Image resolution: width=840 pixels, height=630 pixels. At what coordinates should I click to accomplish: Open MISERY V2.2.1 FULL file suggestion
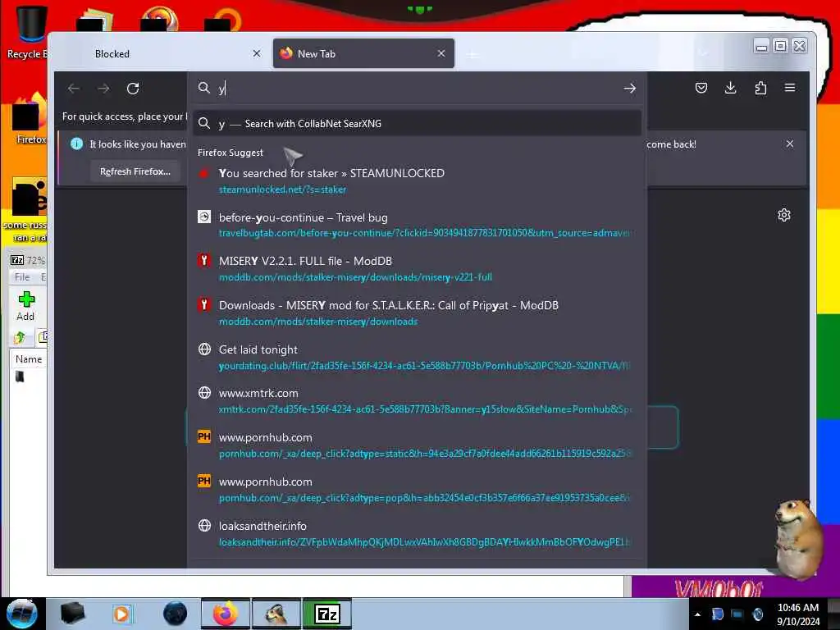click(x=417, y=268)
